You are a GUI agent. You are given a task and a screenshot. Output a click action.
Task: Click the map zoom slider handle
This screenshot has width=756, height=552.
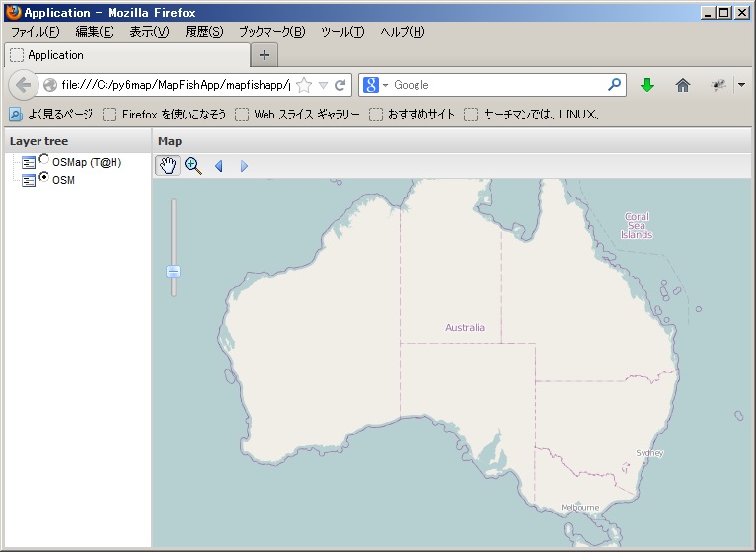tap(174, 270)
